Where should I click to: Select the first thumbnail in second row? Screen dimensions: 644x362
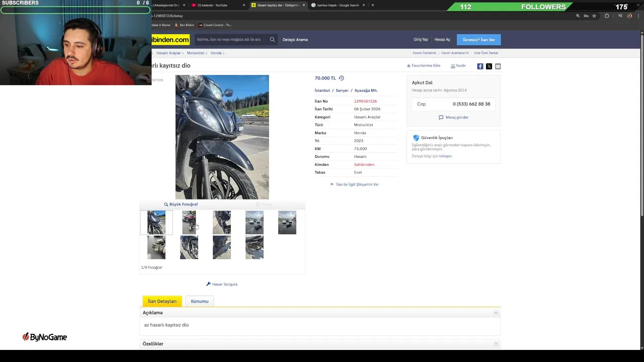pyautogui.click(x=156, y=247)
